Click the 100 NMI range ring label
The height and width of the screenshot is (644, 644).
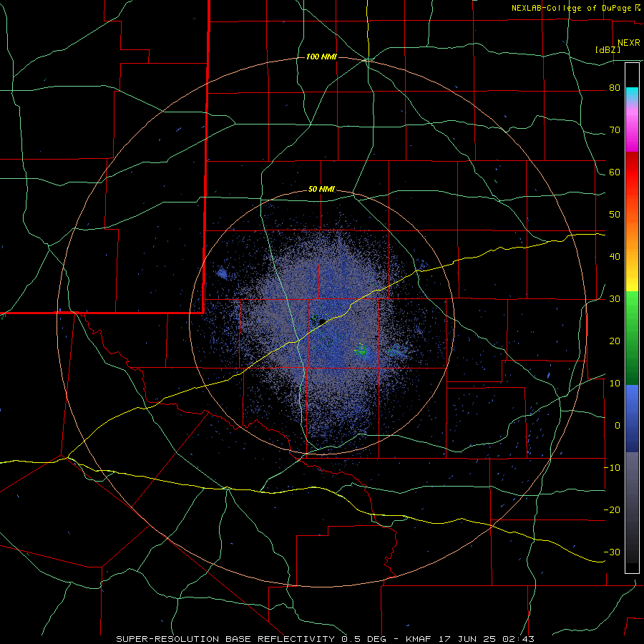click(x=321, y=57)
